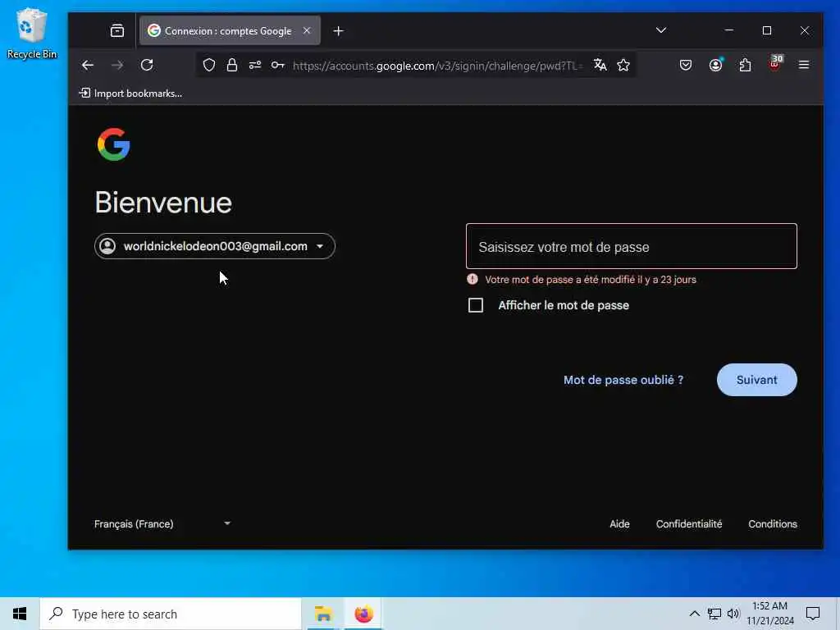Viewport: 840px width, 630px height.
Task: Focus the Saisissez votre mot de passe field
Action: 631,246
